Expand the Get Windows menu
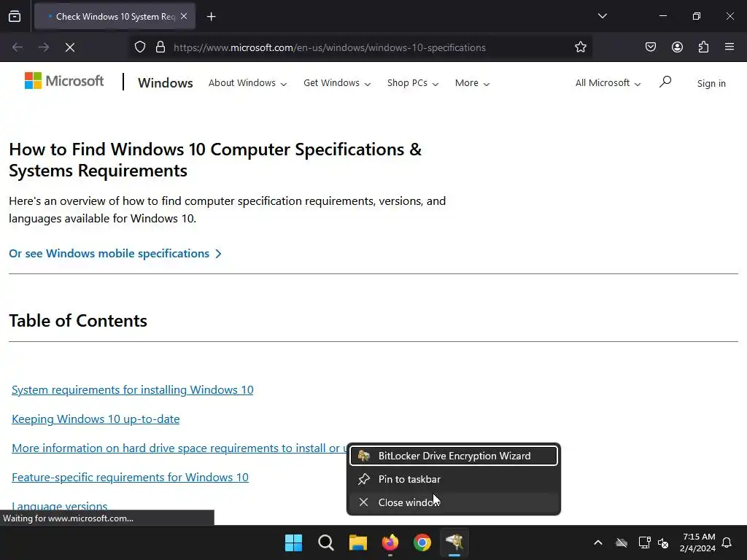 pyautogui.click(x=337, y=83)
